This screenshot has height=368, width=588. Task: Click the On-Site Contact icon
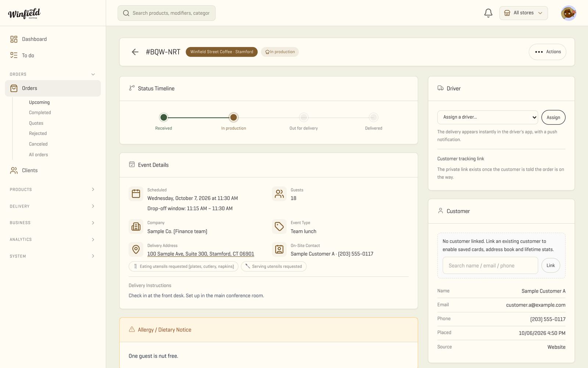click(279, 250)
